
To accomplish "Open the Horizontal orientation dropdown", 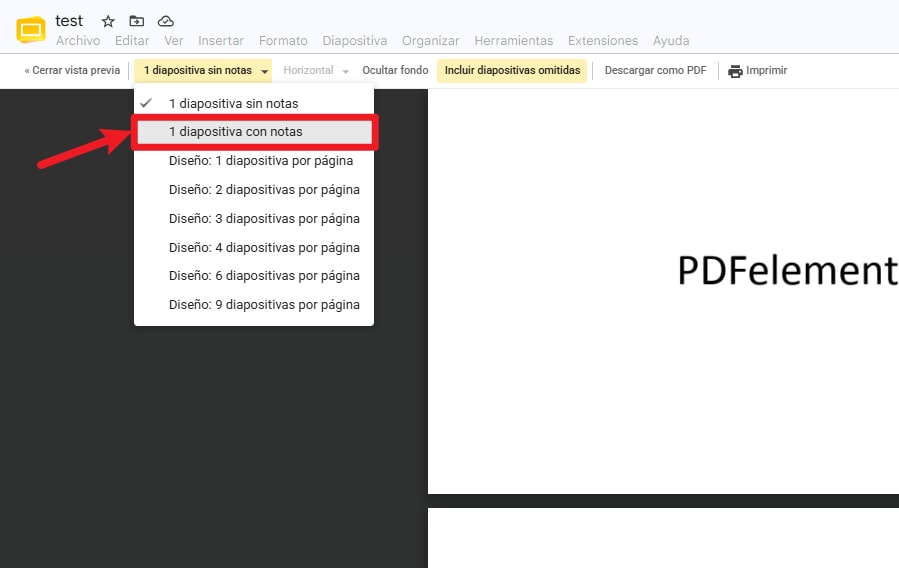I will tap(316, 70).
